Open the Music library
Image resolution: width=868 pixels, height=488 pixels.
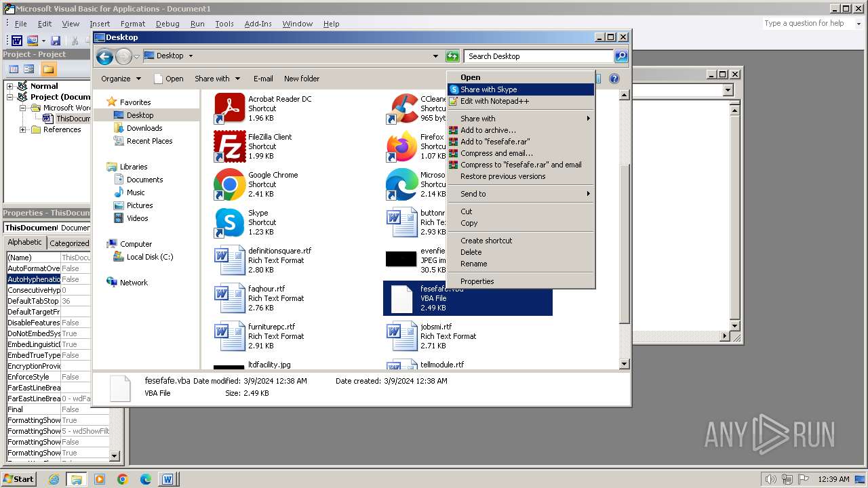coord(136,192)
